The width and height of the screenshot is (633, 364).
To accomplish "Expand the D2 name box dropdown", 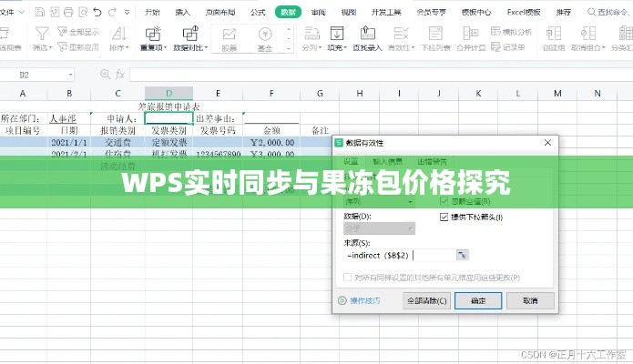I will point(71,75).
